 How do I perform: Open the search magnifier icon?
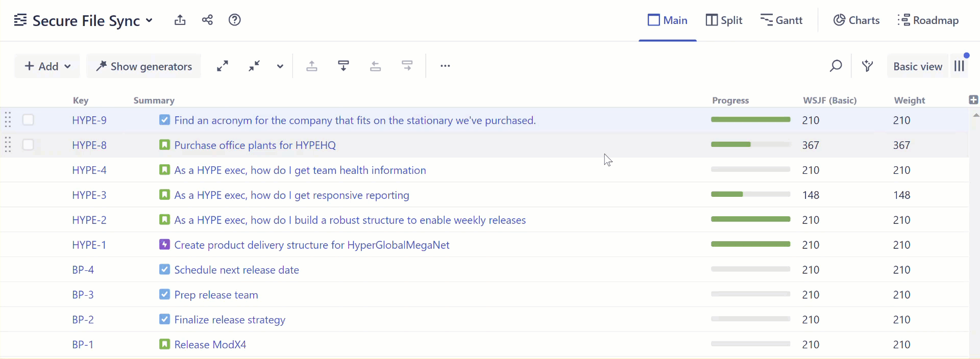click(x=836, y=66)
